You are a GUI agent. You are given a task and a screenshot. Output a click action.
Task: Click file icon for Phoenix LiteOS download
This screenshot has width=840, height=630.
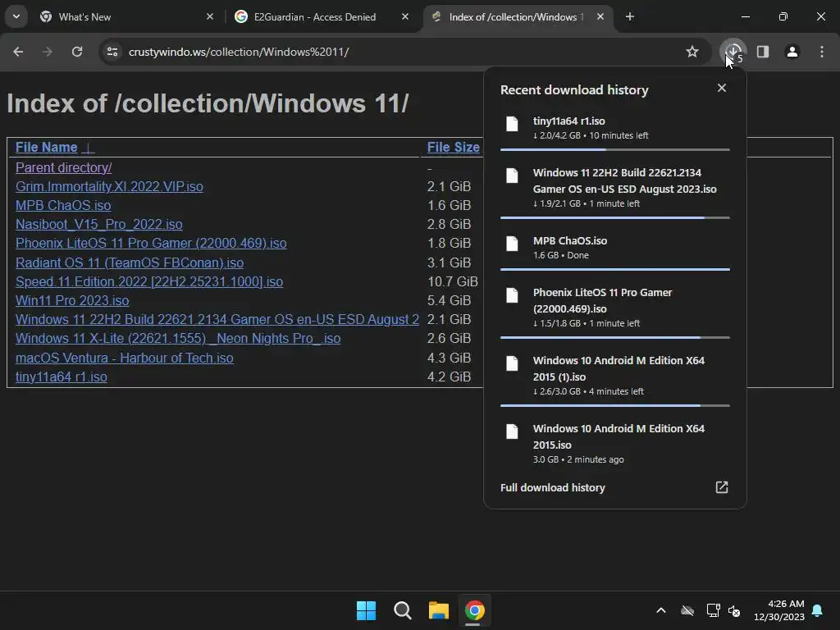[512, 295]
